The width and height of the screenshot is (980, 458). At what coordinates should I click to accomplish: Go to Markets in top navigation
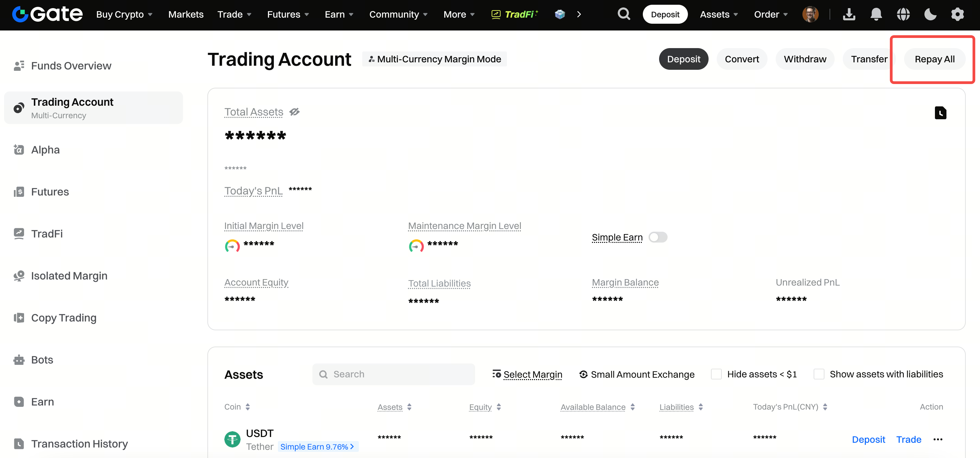[x=186, y=15]
